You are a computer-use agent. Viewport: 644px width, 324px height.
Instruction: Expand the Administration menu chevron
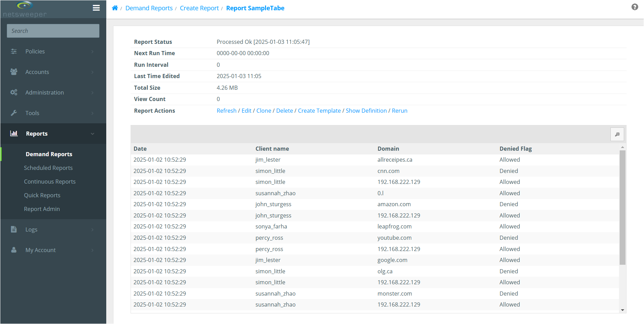click(x=93, y=92)
